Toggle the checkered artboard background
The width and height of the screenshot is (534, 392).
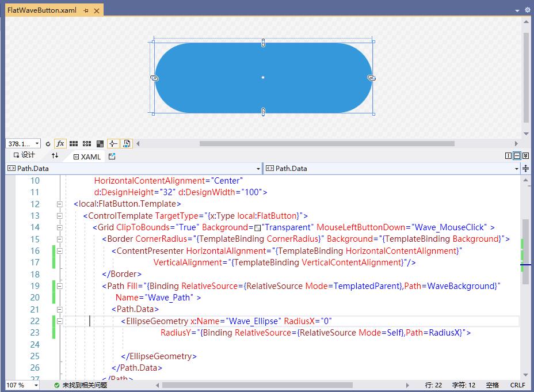click(x=100, y=144)
